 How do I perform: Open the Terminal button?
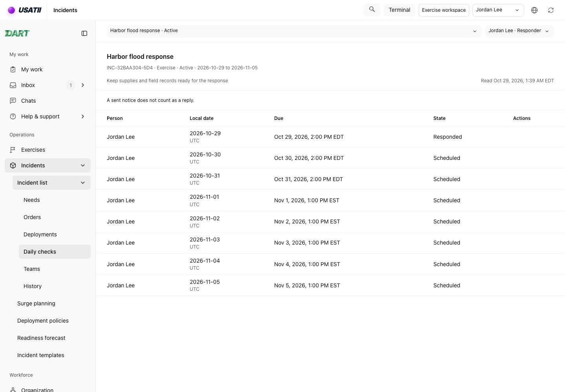[399, 10]
